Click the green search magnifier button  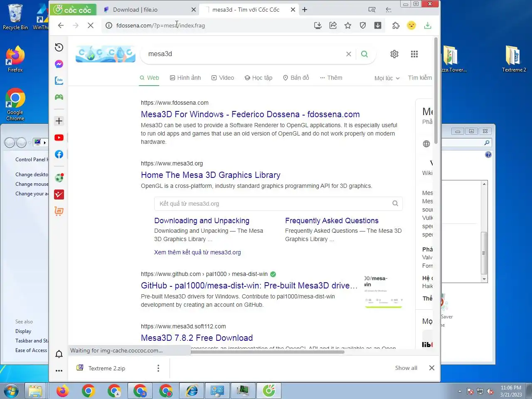pyautogui.click(x=365, y=54)
